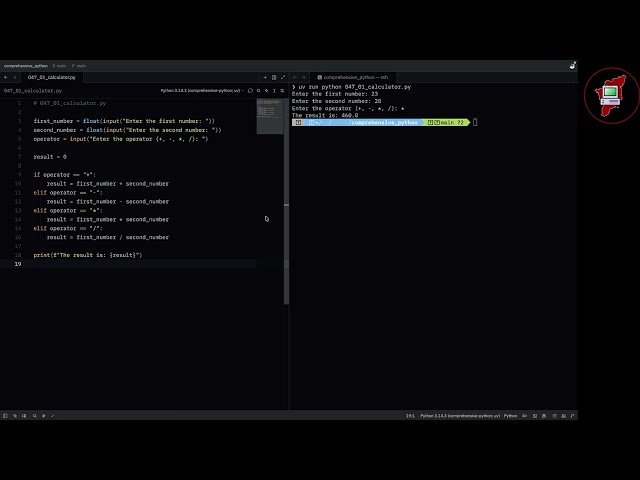The image size is (640, 480).
Task: Open editor controls sliders icon in toolbar
Action: 282,91
